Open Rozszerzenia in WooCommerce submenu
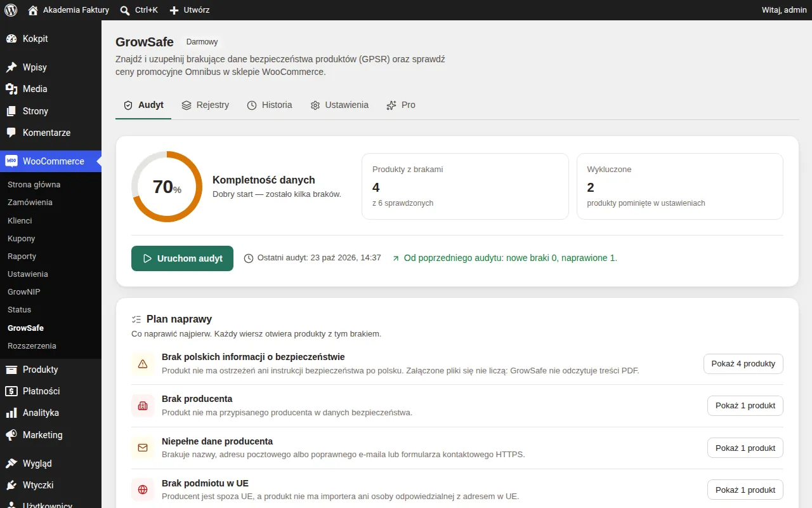The height and width of the screenshot is (508, 812). pos(32,346)
